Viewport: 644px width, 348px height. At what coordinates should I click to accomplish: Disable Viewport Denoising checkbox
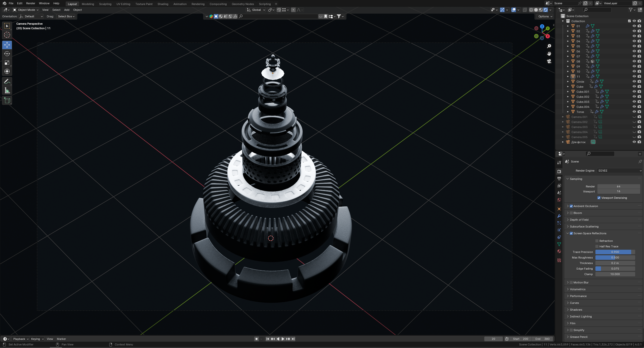(599, 198)
